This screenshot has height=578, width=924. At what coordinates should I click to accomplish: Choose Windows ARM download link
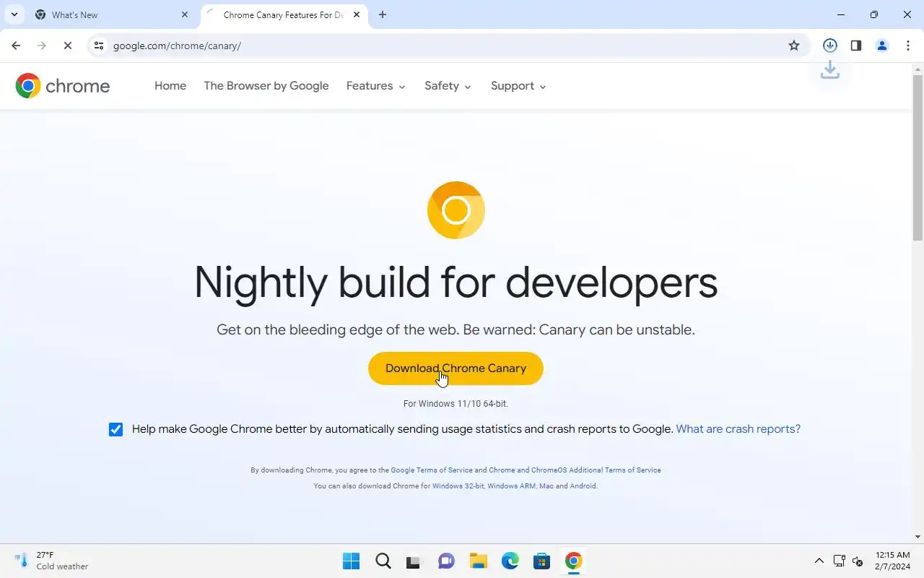point(512,486)
